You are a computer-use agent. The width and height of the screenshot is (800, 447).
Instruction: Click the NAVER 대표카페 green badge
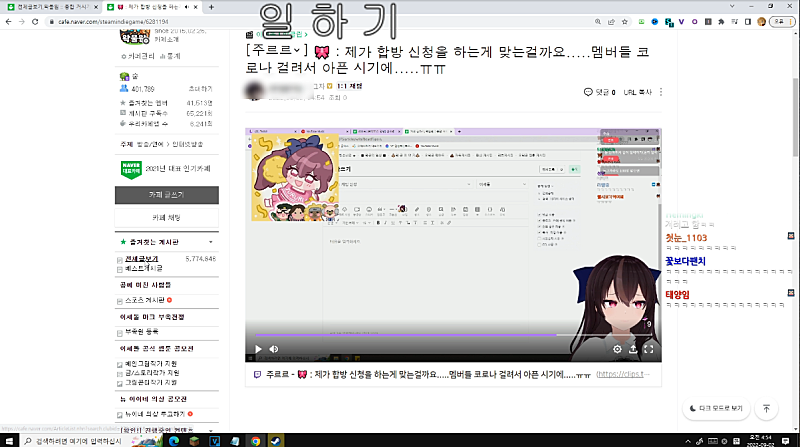[131, 170]
